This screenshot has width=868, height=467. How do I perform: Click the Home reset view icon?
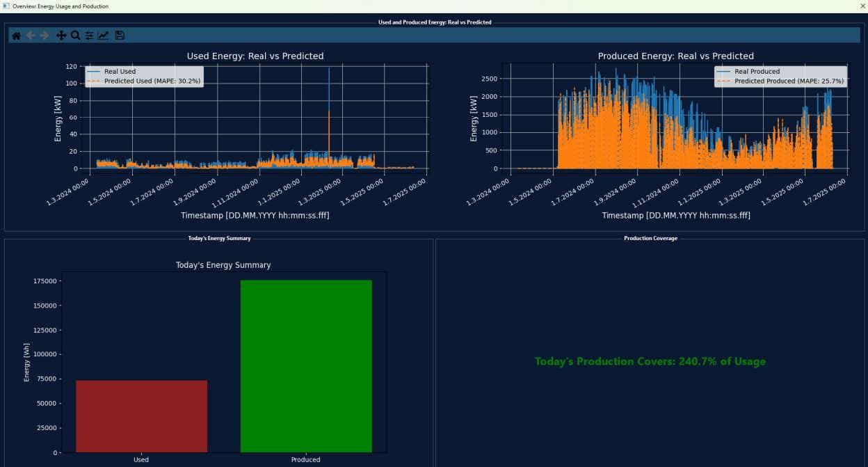16,35
